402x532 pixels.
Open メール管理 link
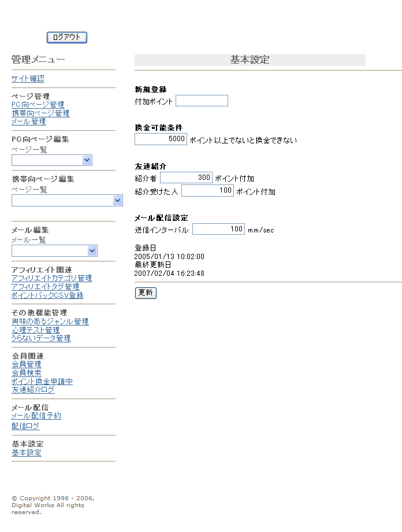coord(28,121)
